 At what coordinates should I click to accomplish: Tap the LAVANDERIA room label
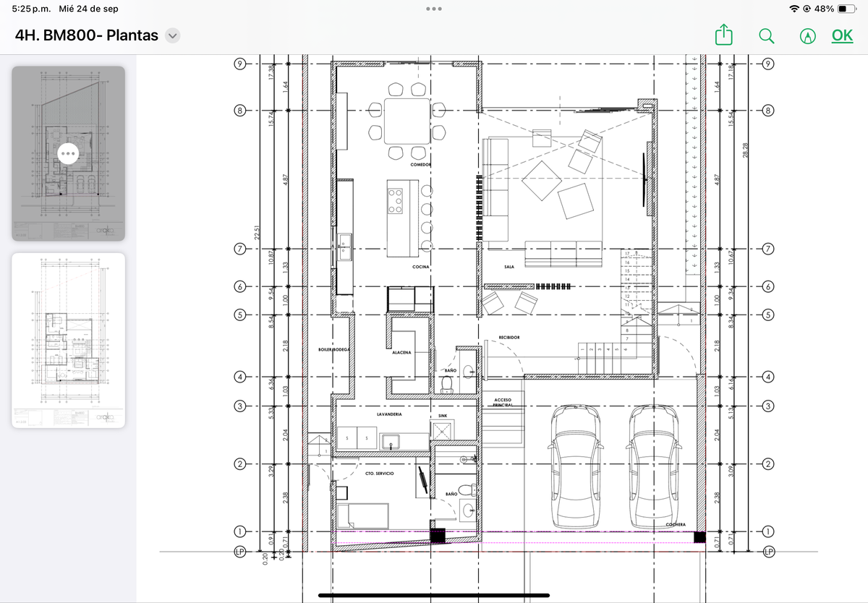point(389,415)
